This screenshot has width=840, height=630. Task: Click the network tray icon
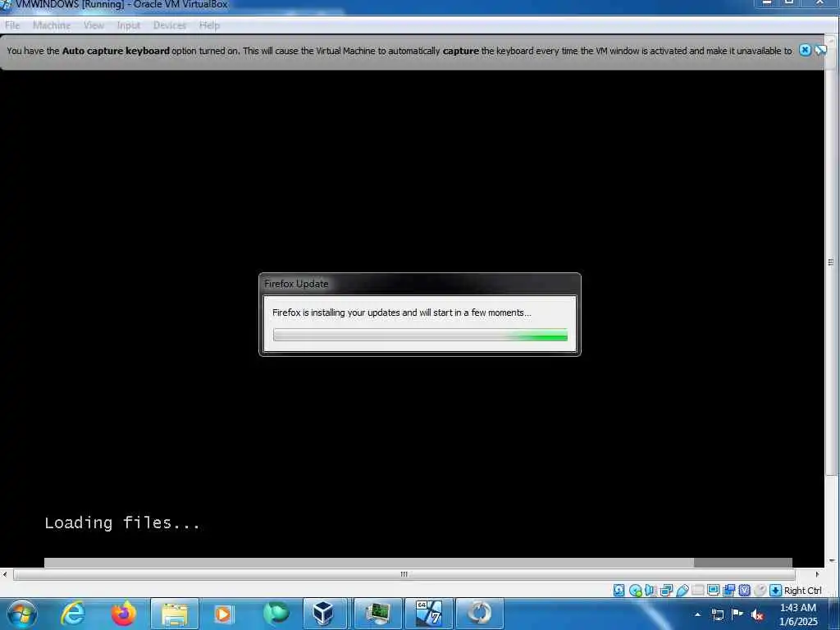717,614
